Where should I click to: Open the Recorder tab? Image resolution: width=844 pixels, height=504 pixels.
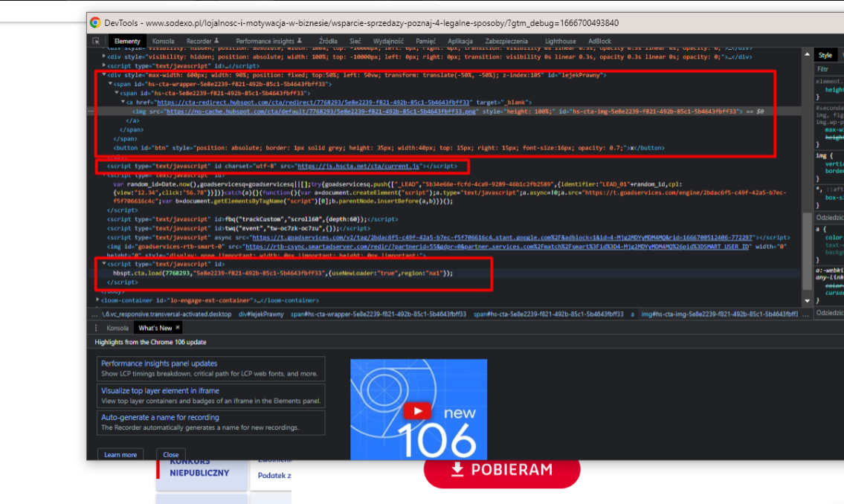click(202, 41)
